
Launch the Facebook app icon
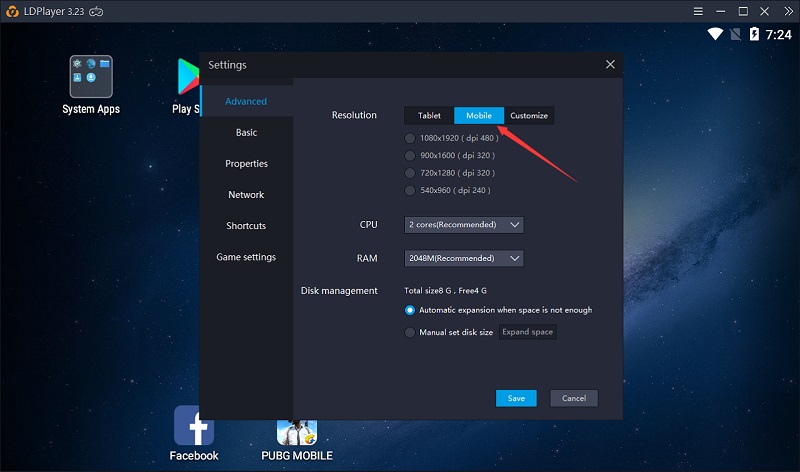[x=194, y=426]
